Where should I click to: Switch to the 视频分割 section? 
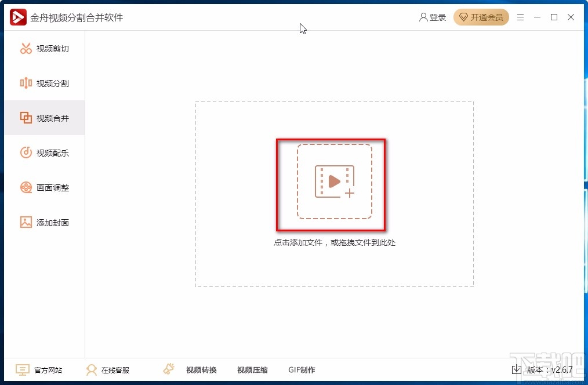(x=45, y=83)
